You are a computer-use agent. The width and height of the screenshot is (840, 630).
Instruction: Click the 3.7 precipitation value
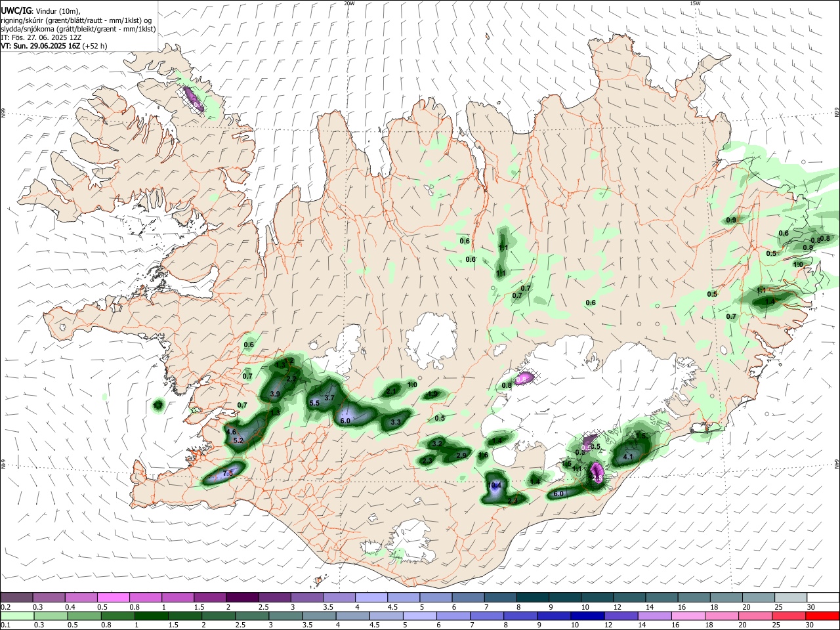329,398
